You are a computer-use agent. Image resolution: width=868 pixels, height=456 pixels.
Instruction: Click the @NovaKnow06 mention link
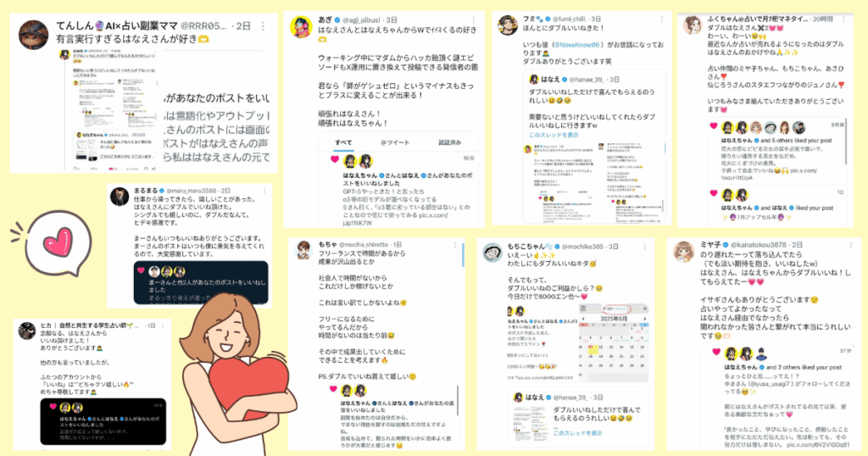click(x=579, y=45)
